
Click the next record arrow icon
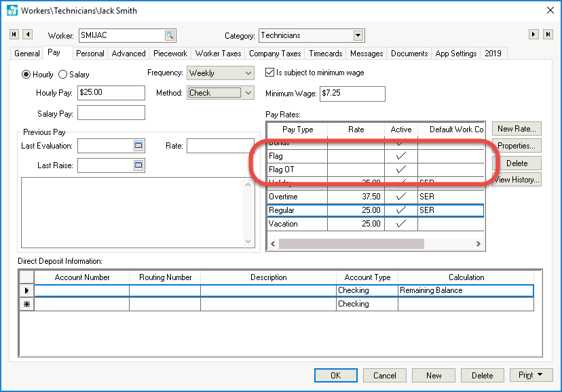[x=533, y=35]
